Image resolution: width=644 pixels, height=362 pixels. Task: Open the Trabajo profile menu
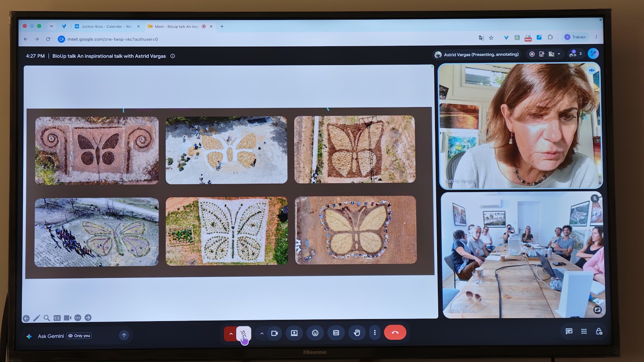pos(575,37)
